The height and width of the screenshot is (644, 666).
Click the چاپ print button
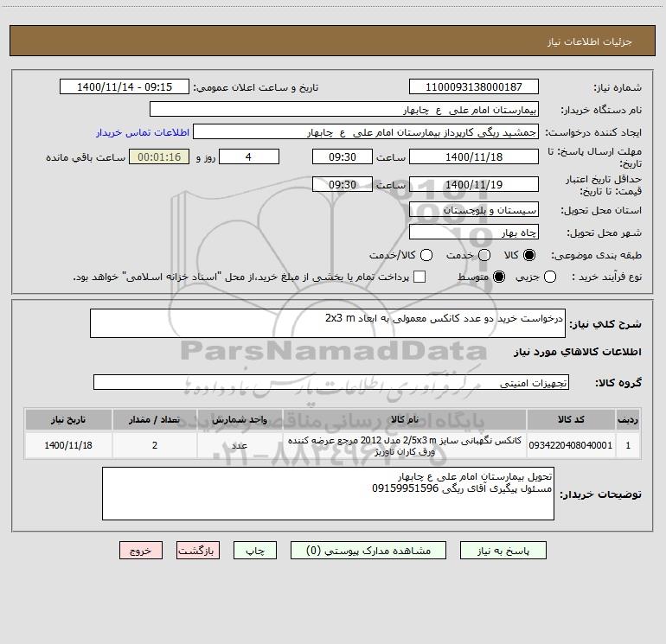pos(255,550)
